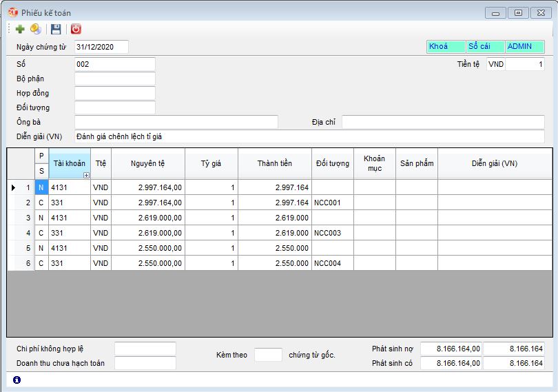Click the yellow coins toolbar icon
Image resolution: width=558 pixels, height=392 pixels.
36,29
